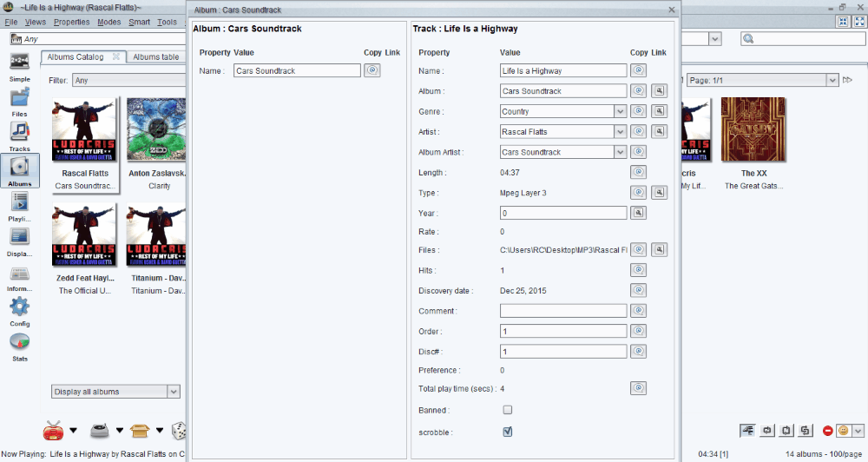The image size is (868, 462).
Task: Select the Albums perspective icon
Action: 19,171
